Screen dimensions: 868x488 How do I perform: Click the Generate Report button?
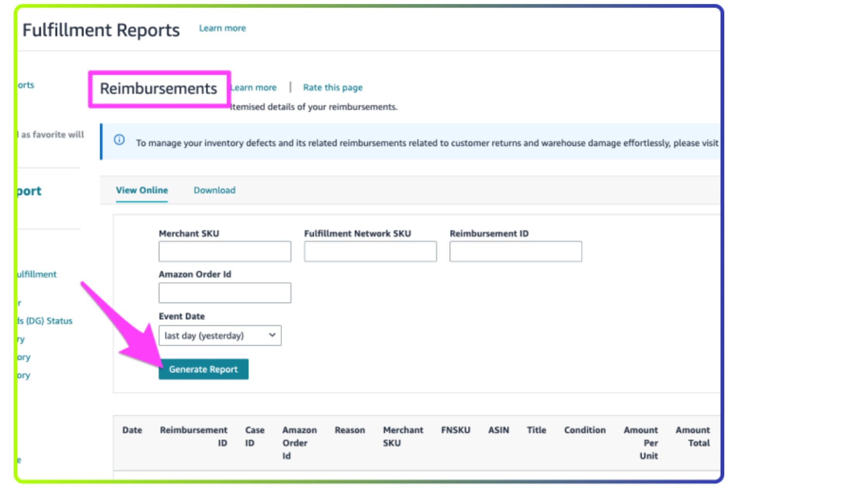click(x=203, y=369)
